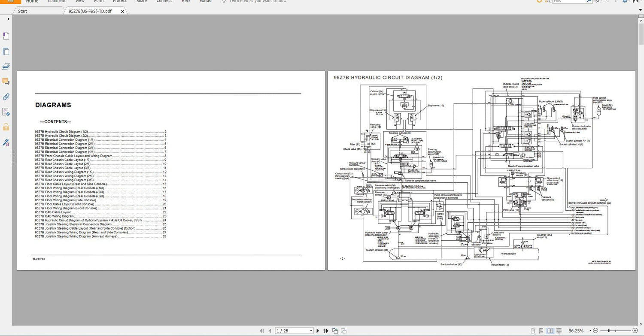Expand the left navigation pane arrow
644x336 pixels.
coord(8,19)
